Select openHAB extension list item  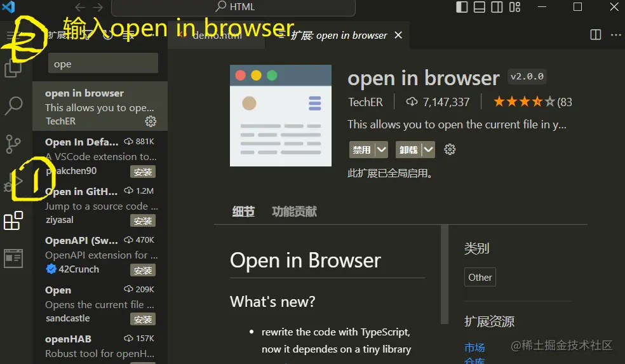click(100, 346)
